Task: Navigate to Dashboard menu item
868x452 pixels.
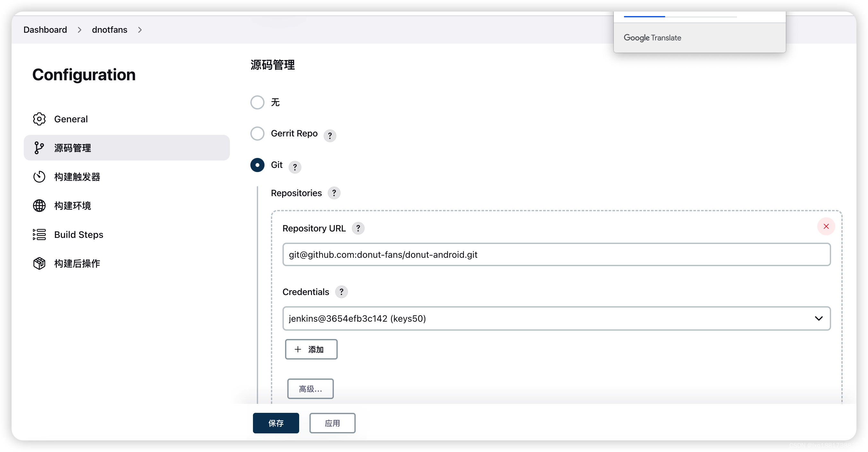Action: 45,29
